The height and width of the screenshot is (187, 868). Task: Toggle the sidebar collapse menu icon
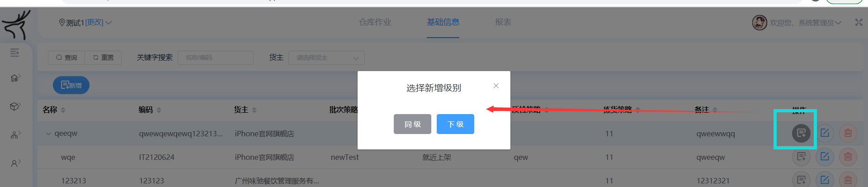(14, 53)
